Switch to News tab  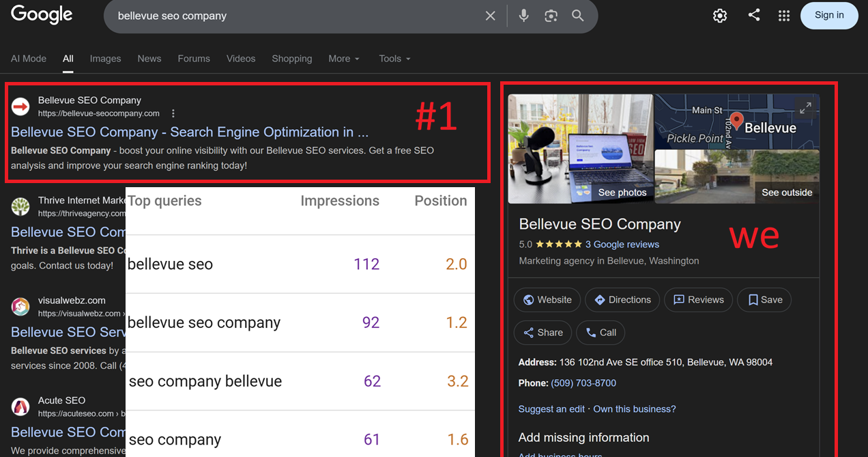[x=149, y=59]
